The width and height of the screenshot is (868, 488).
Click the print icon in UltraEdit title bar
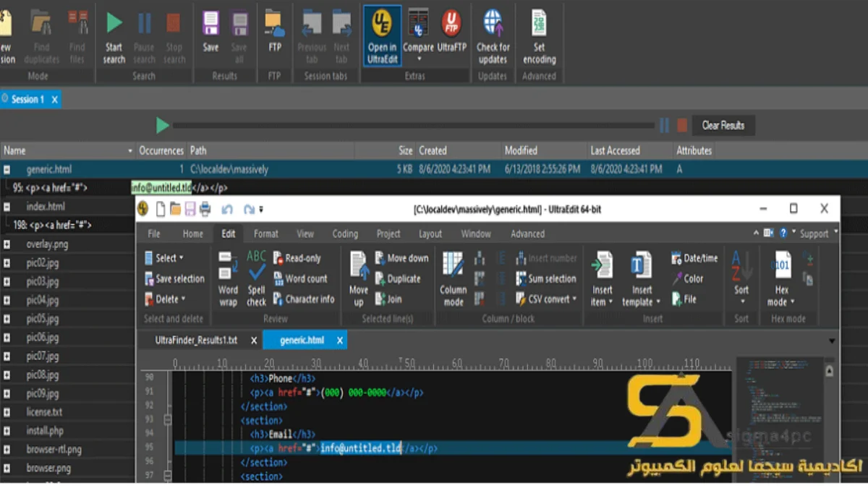point(205,210)
